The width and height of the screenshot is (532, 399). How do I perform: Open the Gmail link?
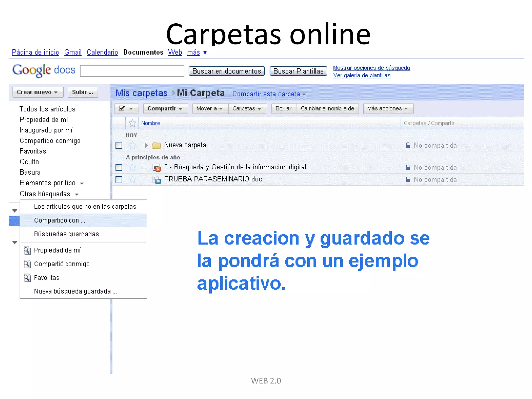pos(73,52)
